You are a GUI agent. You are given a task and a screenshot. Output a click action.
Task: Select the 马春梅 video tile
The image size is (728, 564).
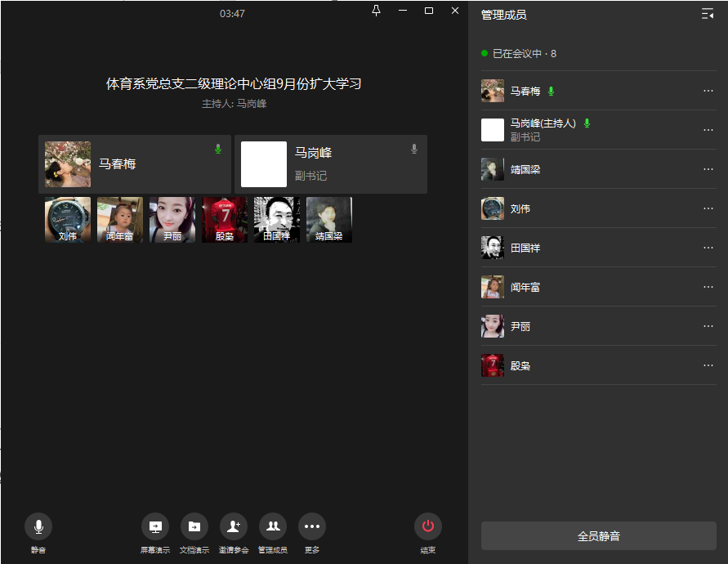tap(135, 164)
